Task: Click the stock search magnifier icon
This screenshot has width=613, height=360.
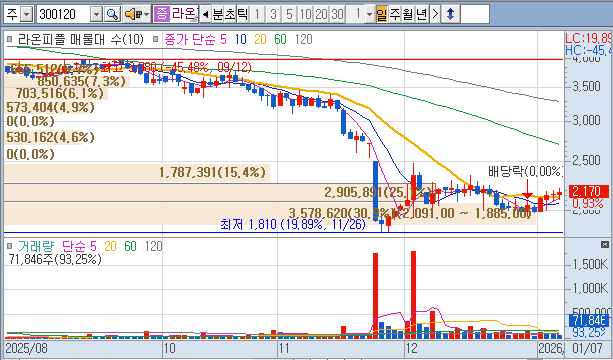Action: 112,14
